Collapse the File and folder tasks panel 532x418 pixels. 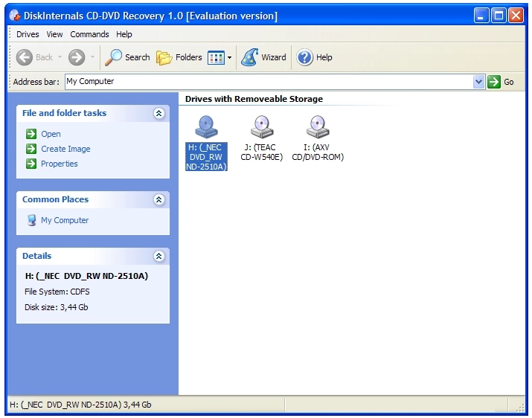(158, 113)
